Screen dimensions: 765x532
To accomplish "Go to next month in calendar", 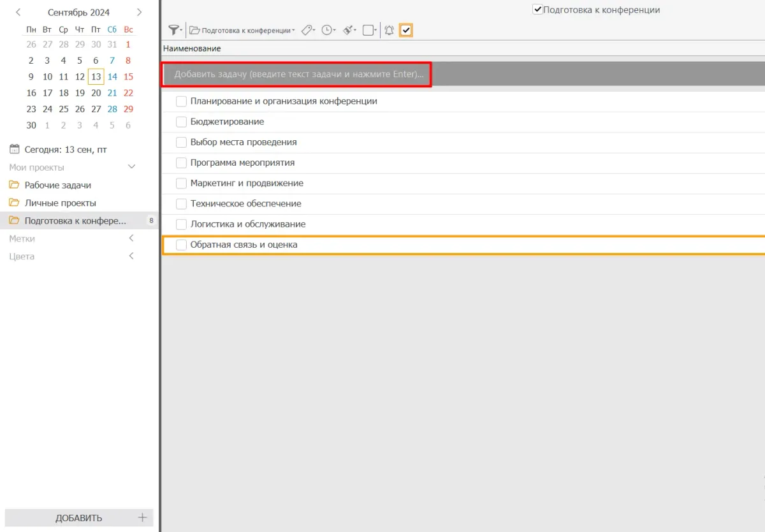I will [139, 12].
